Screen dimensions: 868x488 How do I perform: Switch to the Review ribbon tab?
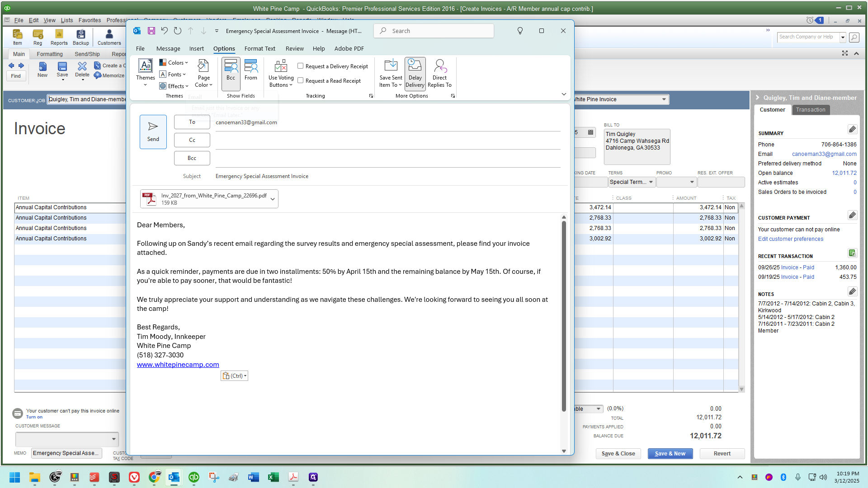(294, 48)
